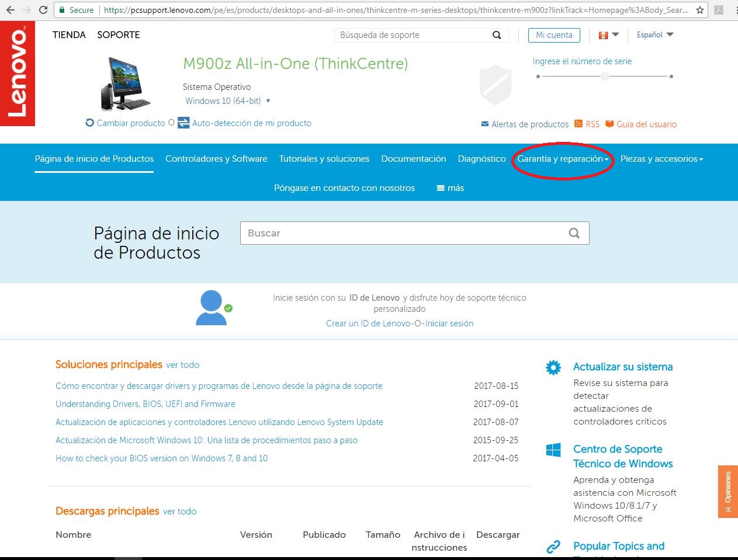Click the Popular Topics link-chain icon
Viewport: 738px width, 560px height.
(553, 547)
